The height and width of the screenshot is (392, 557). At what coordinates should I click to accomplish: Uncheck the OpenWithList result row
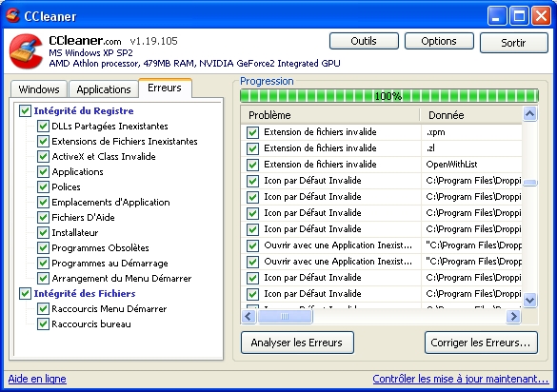[252, 165]
